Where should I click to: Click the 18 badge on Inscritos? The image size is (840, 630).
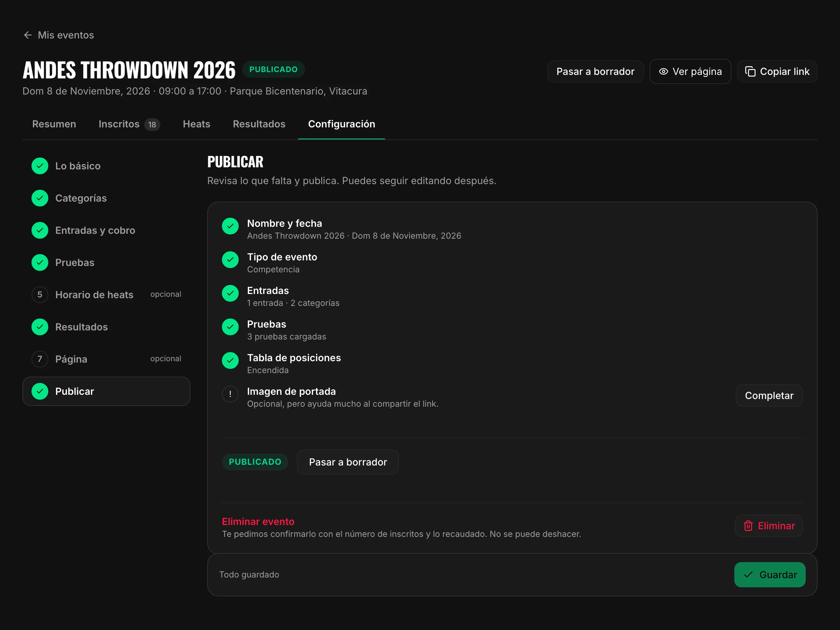point(152,125)
